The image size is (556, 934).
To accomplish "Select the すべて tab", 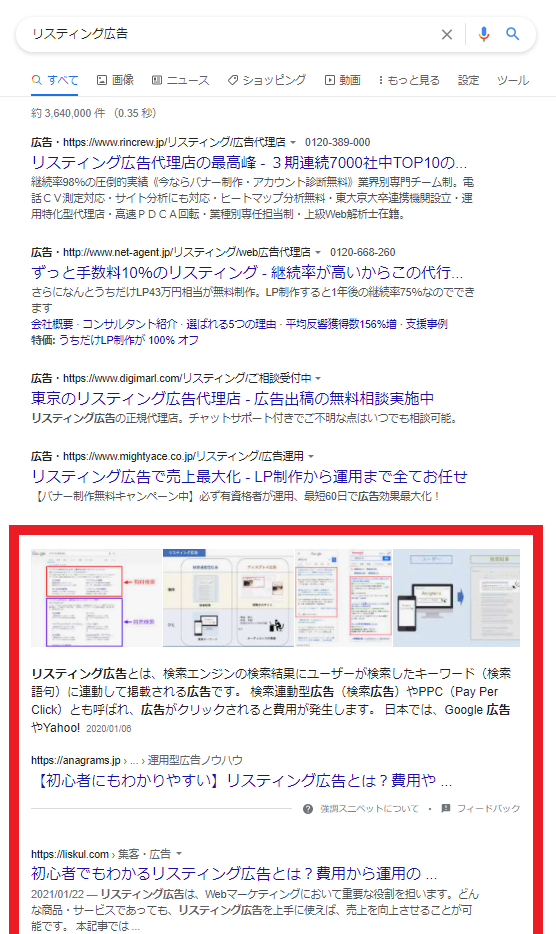I will [55, 80].
